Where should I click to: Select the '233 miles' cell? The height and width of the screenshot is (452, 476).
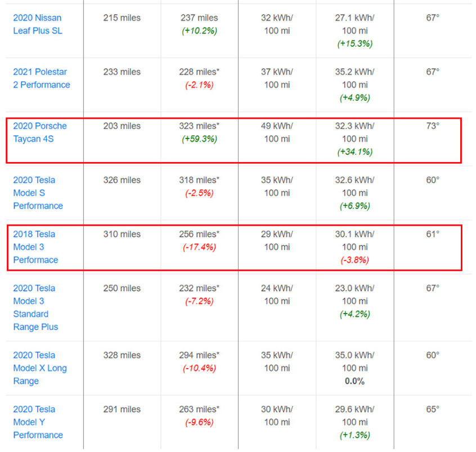122,72
